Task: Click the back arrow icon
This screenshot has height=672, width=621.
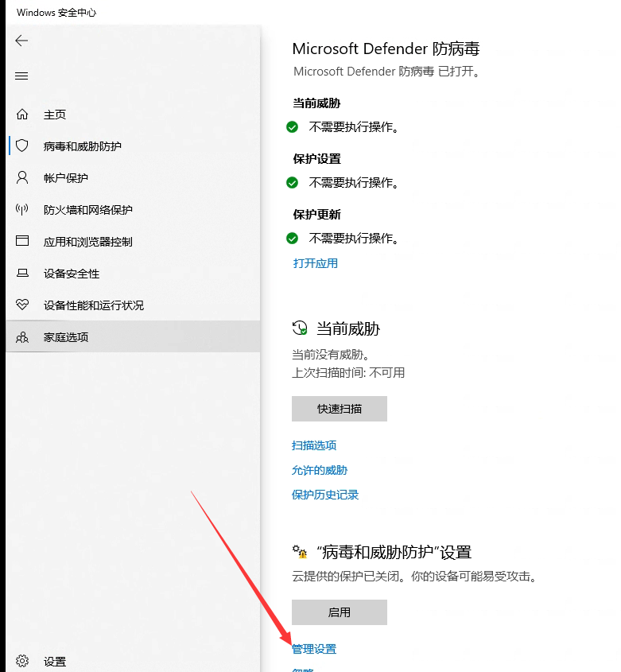Action: tap(21, 41)
